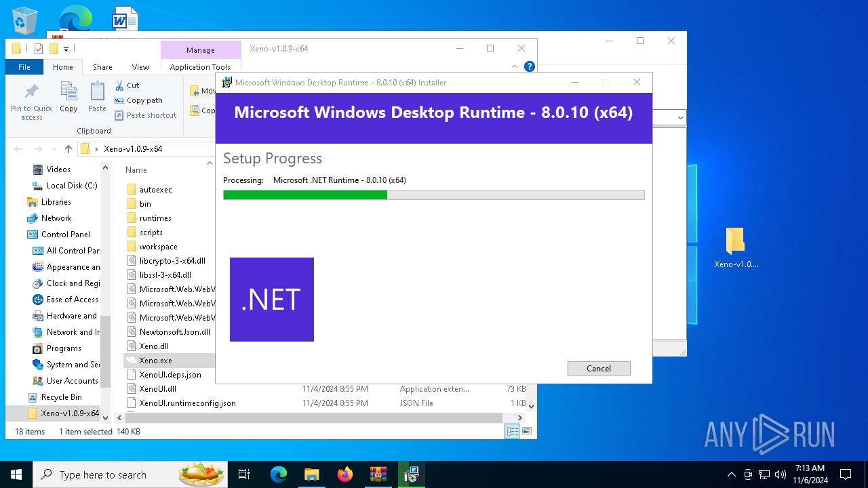Screen dimensions: 868x488
Task: Open Xeno-v1.0 folder on desktop
Action: (736, 248)
